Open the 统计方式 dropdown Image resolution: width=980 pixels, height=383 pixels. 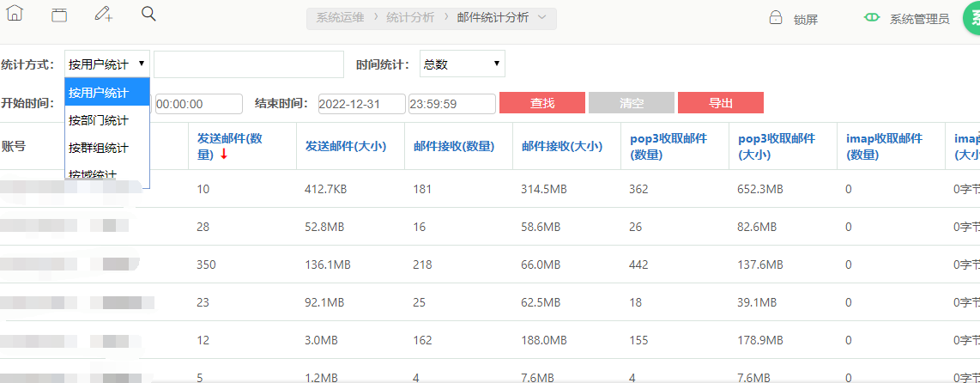point(107,64)
